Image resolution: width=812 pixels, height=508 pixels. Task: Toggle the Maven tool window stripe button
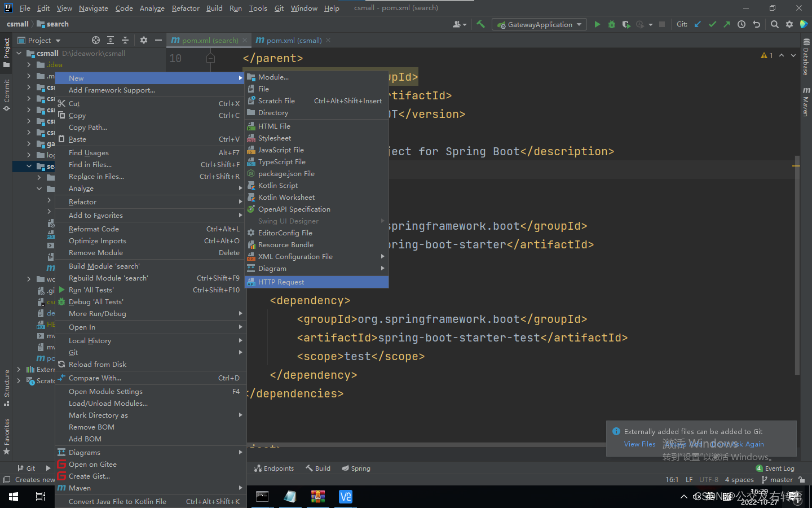805,102
